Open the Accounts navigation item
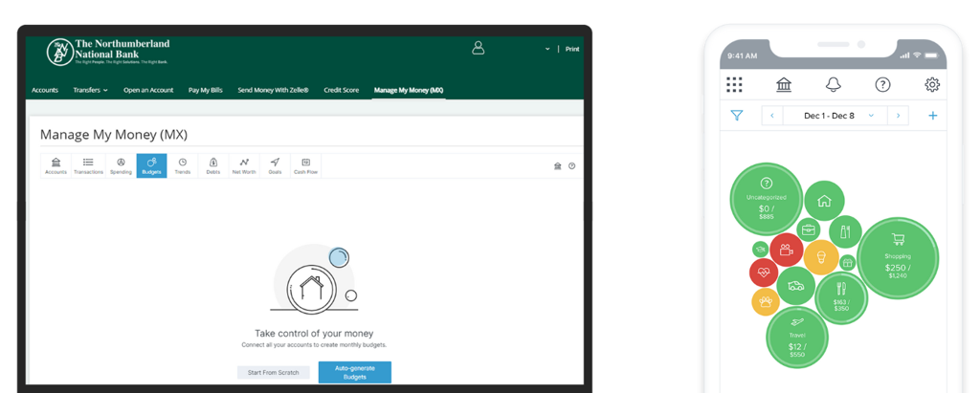The height and width of the screenshot is (393, 980). [x=45, y=90]
